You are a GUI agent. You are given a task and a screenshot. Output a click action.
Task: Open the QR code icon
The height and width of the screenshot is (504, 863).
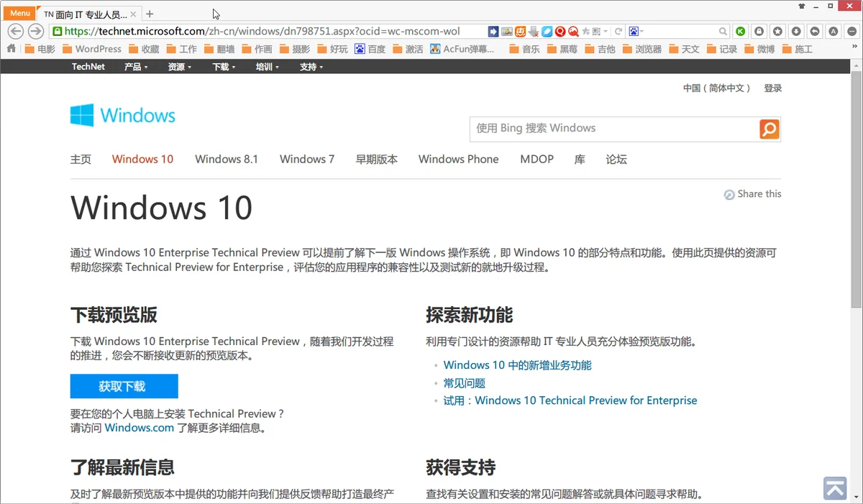(x=596, y=32)
